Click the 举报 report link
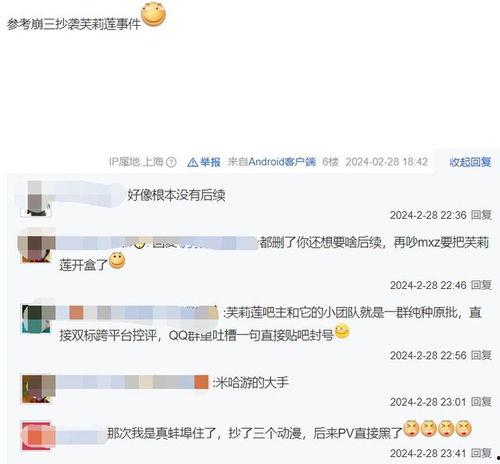Image resolution: width=500 pixels, height=464 pixels. pyautogui.click(x=210, y=162)
